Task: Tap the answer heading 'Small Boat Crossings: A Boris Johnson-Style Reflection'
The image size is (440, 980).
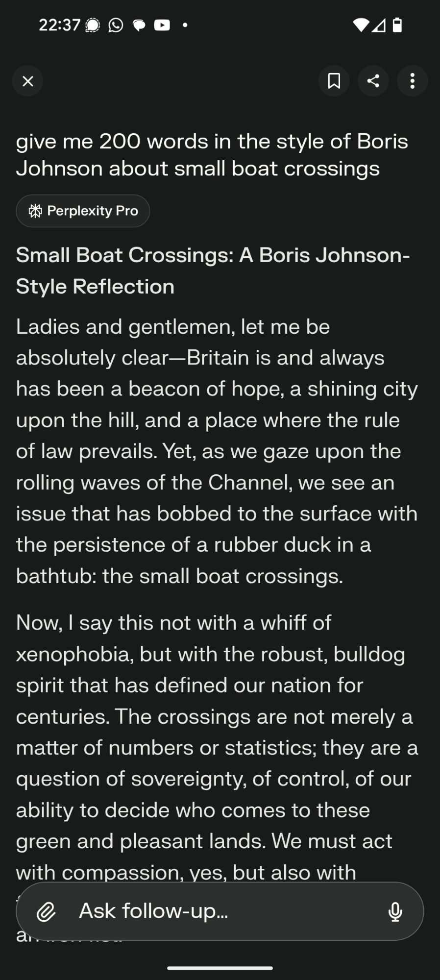Action: pos(213,270)
